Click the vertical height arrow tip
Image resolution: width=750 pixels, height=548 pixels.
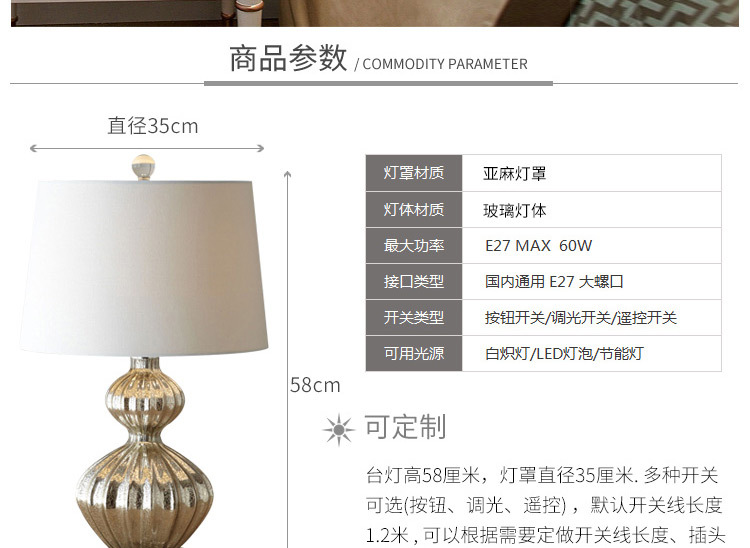[287, 175]
